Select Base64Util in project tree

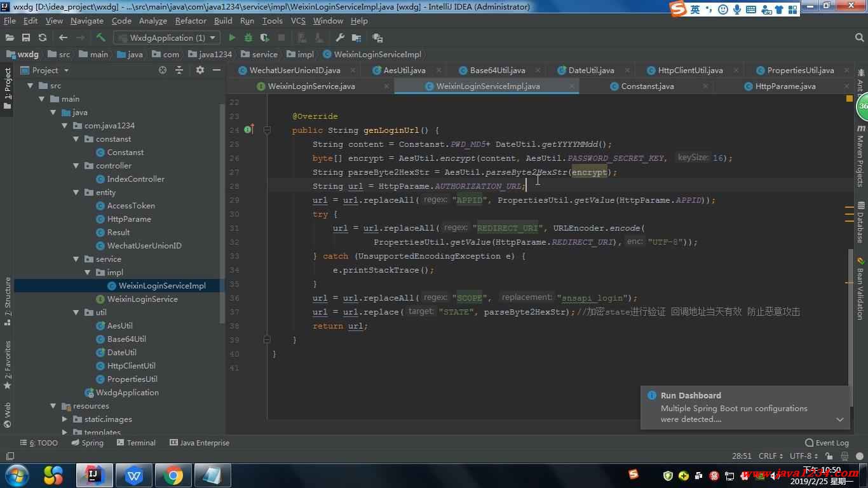pyautogui.click(x=121, y=339)
